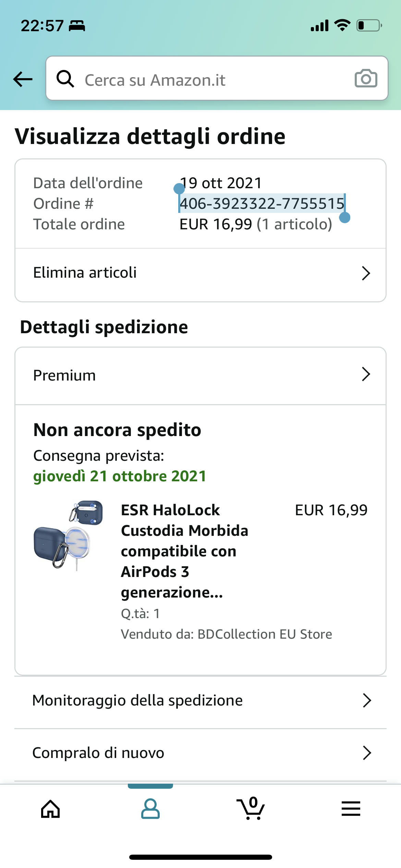Go to Home tab icon

point(50,809)
